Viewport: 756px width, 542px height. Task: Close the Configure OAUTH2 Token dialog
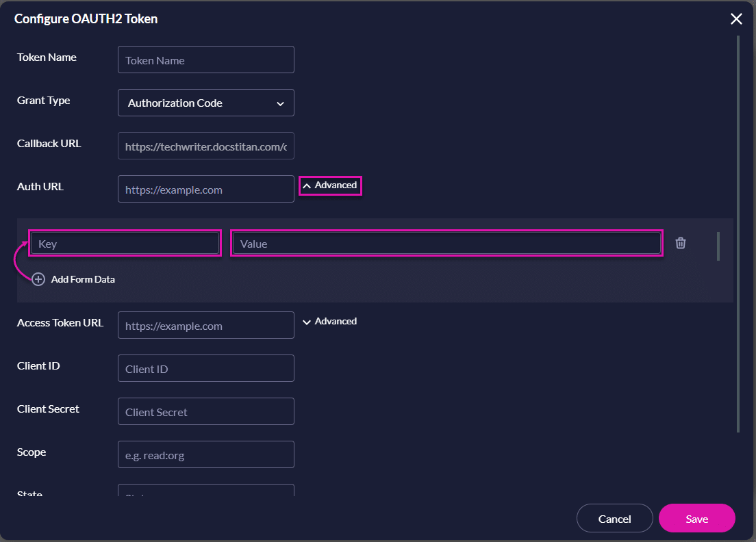(736, 18)
